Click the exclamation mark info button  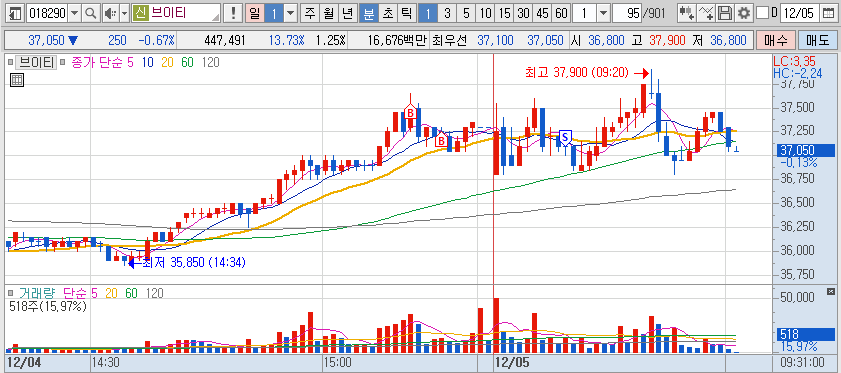coord(232,13)
